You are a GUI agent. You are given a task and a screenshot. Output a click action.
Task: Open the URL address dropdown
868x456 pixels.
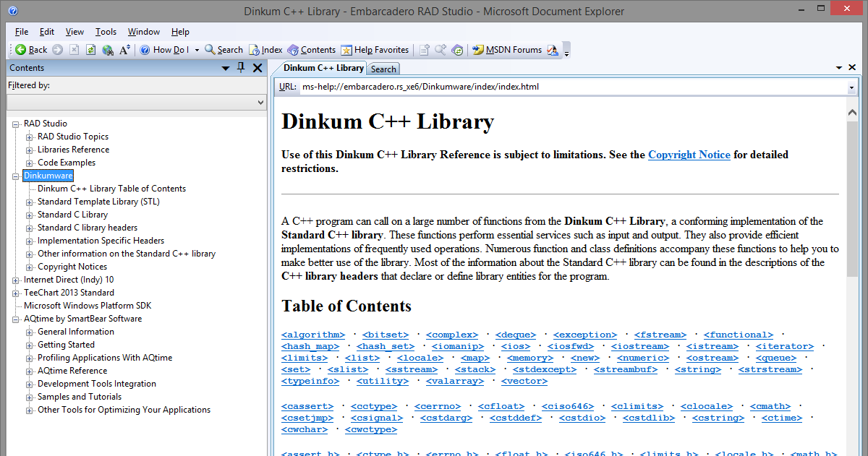pos(851,87)
